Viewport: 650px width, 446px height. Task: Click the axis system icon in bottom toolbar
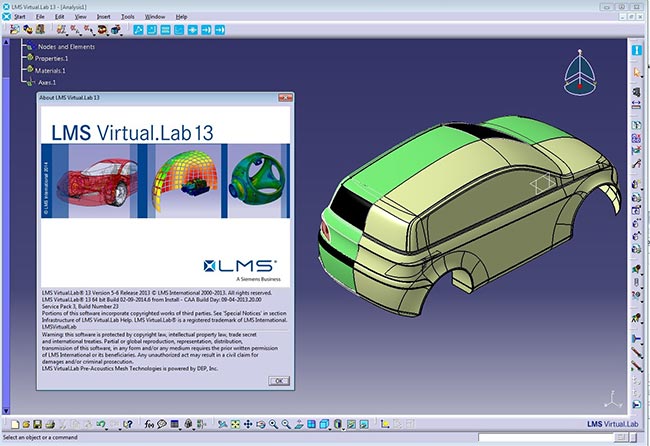click(x=385, y=424)
